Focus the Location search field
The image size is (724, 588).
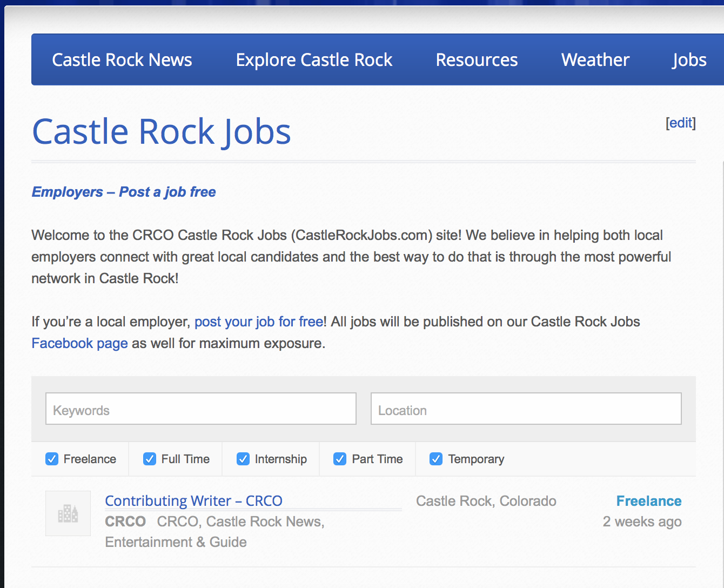[526, 409]
